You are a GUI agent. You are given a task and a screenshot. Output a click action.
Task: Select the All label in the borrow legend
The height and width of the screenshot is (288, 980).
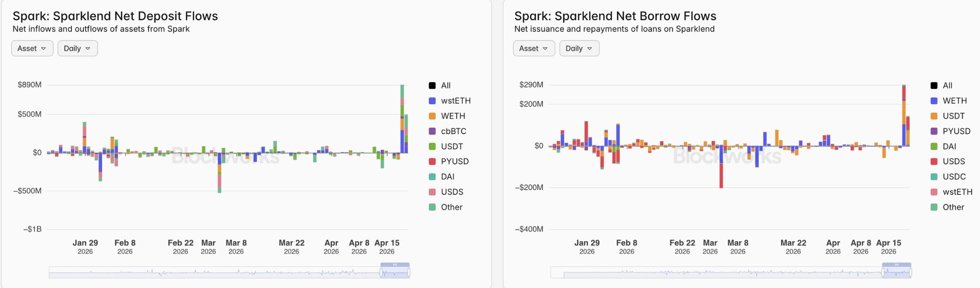(947, 86)
